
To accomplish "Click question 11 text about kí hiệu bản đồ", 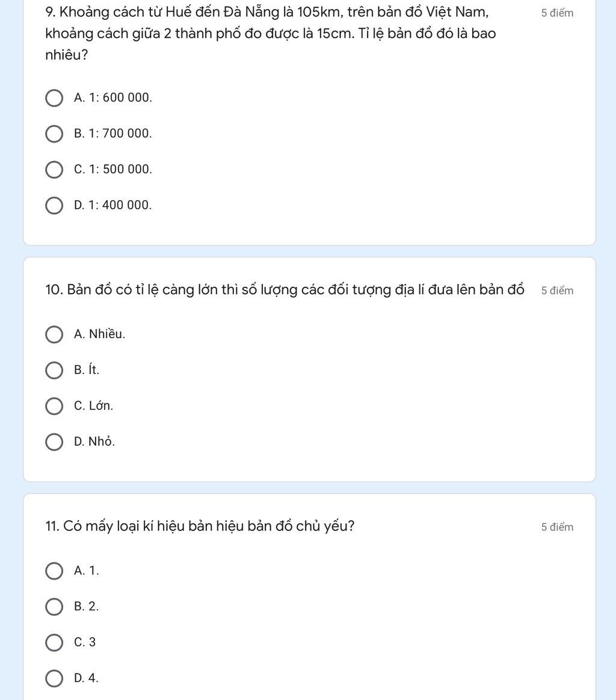I will click(x=200, y=526).
